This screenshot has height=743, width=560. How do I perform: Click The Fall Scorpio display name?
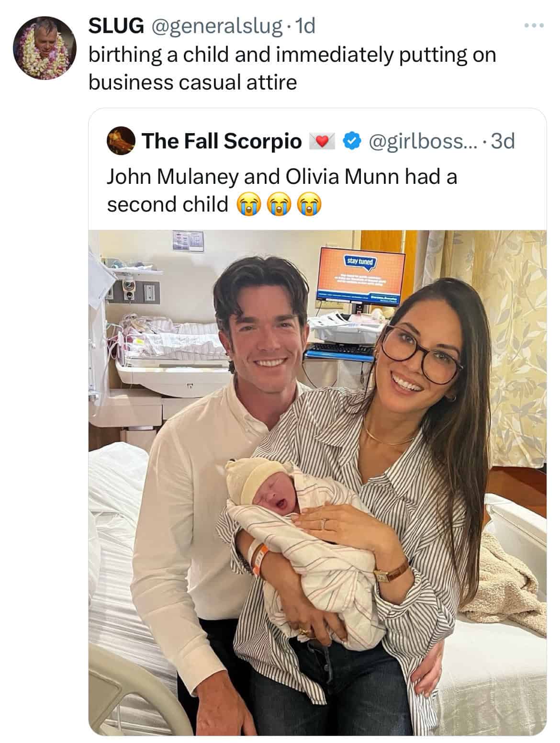coord(222,141)
